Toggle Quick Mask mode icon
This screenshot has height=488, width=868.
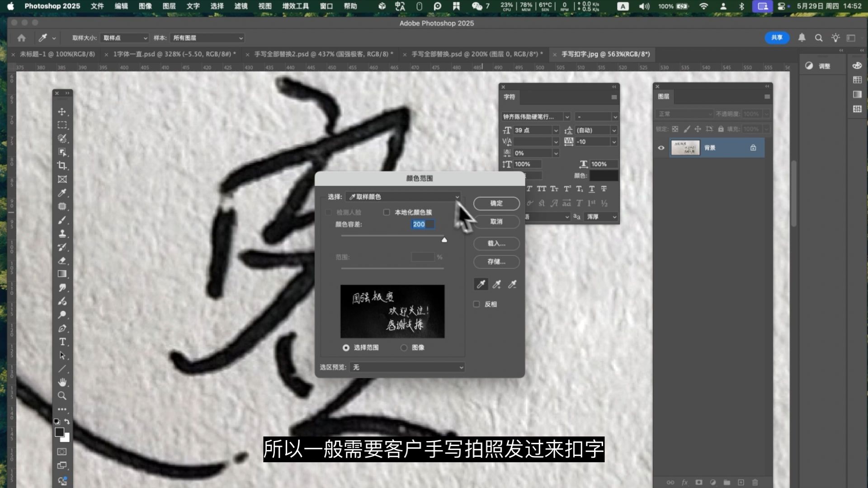(x=62, y=452)
